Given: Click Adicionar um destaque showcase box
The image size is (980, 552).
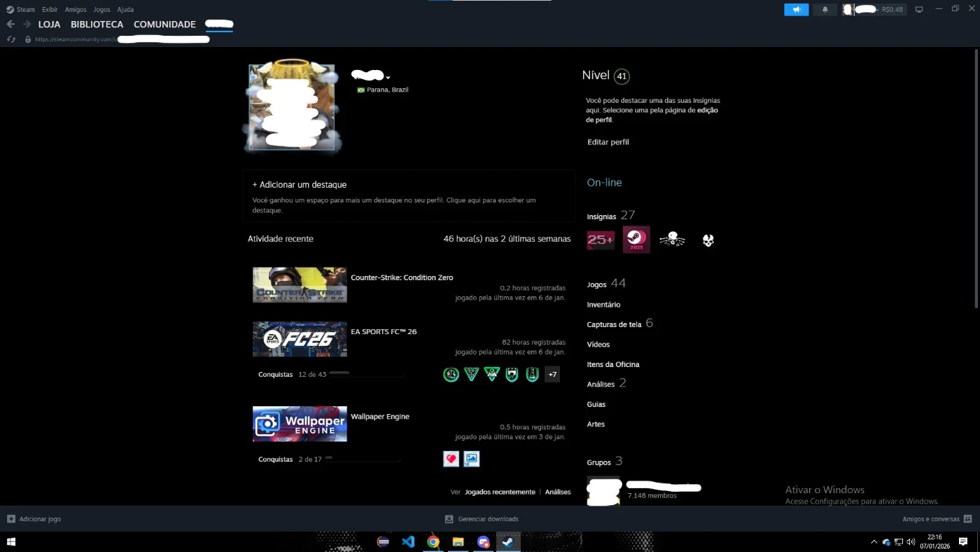Looking at the screenshot, I should click(409, 196).
